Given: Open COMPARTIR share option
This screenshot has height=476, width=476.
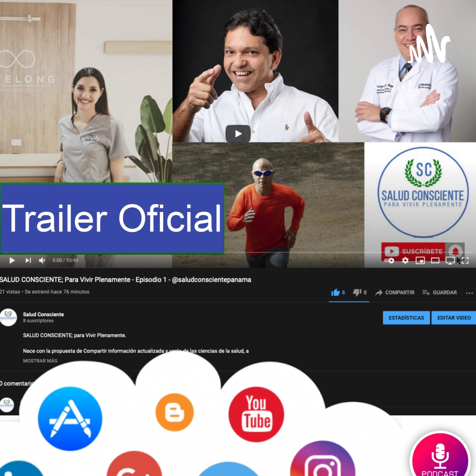Looking at the screenshot, I should point(395,292).
